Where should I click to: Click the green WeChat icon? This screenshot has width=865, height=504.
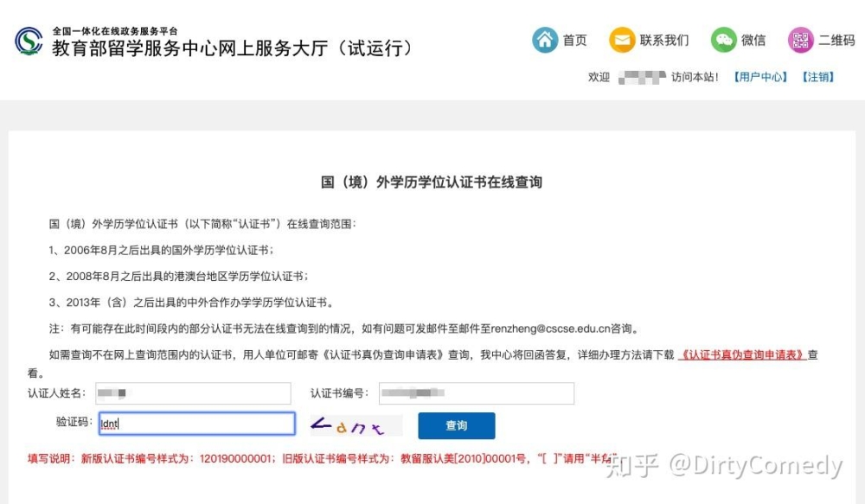tap(723, 41)
